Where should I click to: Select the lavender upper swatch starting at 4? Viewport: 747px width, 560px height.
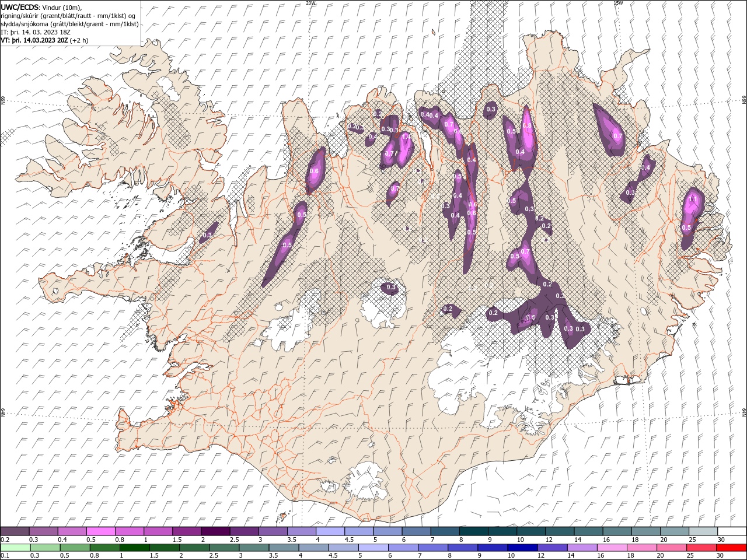pyautogui.click(x=330, y=531)
